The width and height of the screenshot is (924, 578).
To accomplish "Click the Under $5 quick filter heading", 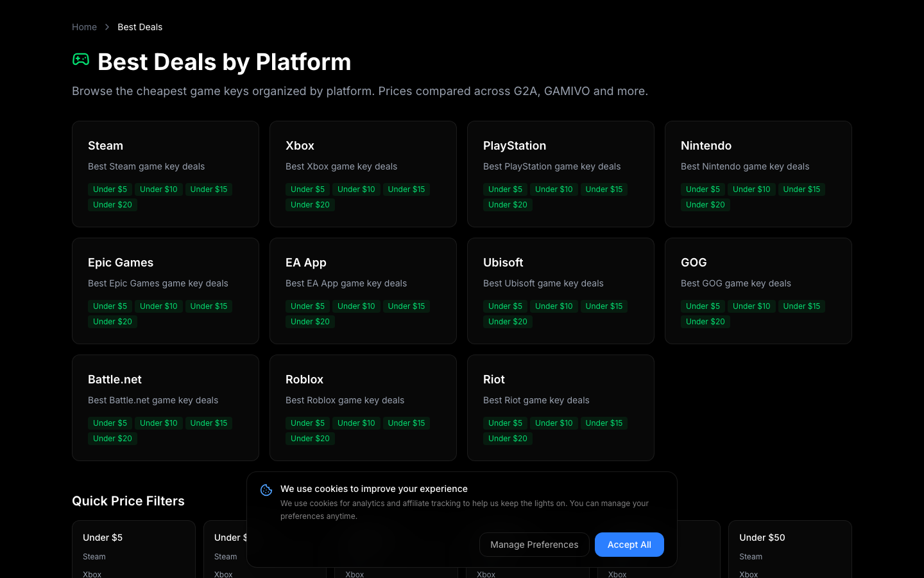I will 103,538.
